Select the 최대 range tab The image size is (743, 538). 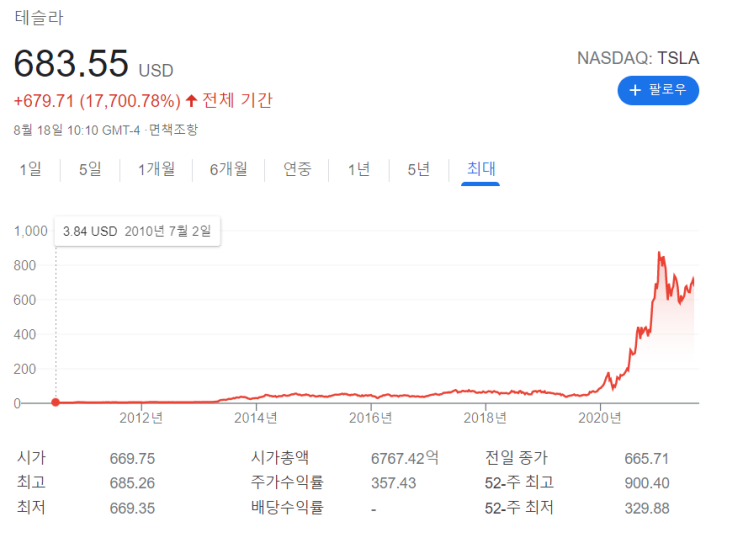[x=480, y=169]
